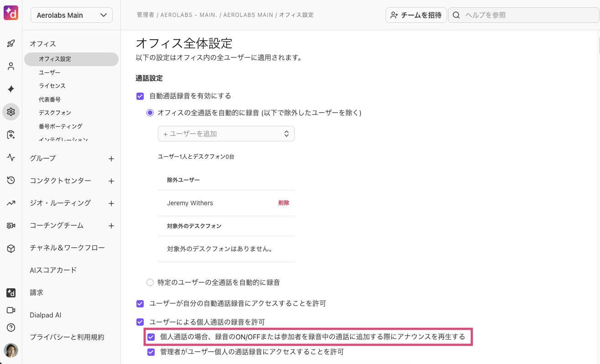Click the analytics trending chart icon

pos(10,203)
